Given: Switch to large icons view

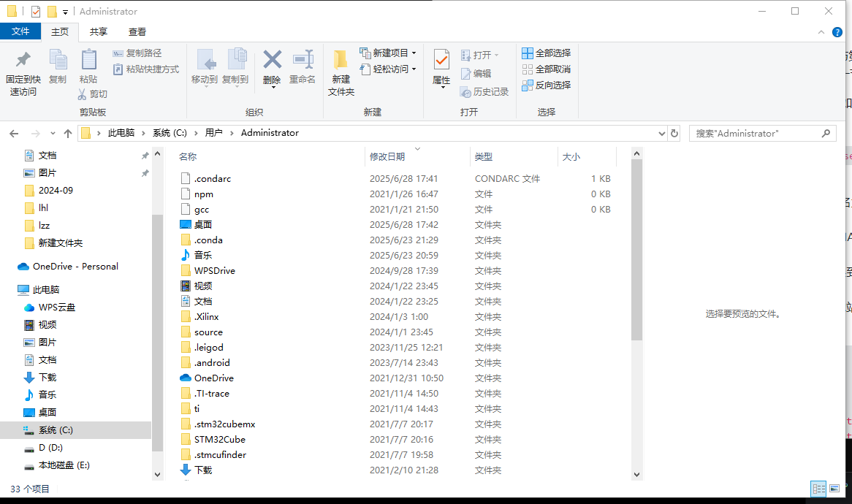Looking at the screenshot, I should click(834, 488).
